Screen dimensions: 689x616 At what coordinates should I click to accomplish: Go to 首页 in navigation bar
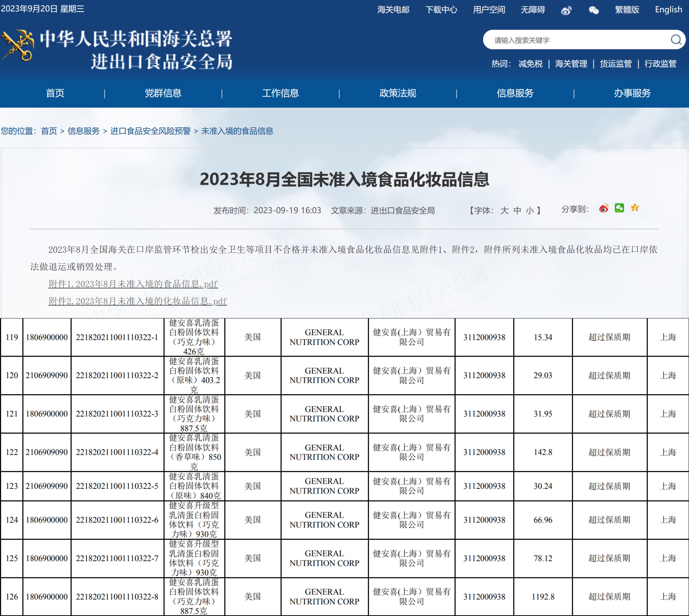[55, 93]
